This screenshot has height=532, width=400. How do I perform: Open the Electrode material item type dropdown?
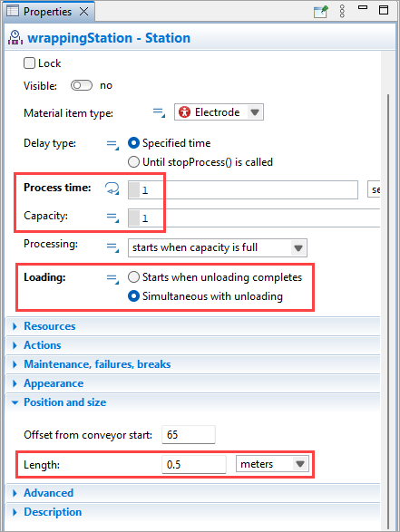pyautogui.click(x=219, y=112)
